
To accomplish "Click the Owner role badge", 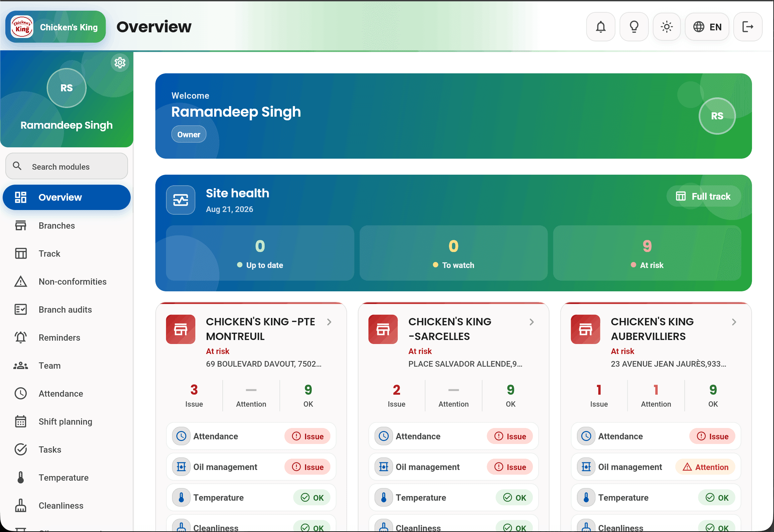I will click(x=189, y=134).
